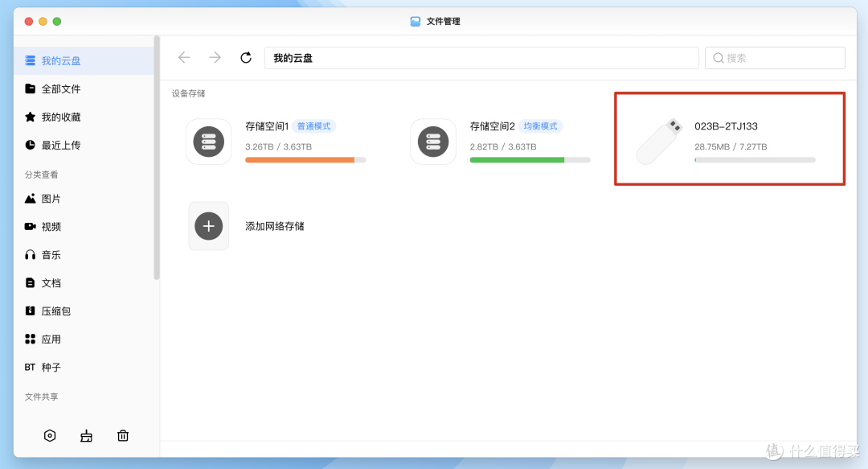Screen dimensions: 868x469
Task: Click the 我的云盘 sidebar disk icon
Action: coord(30,61)
